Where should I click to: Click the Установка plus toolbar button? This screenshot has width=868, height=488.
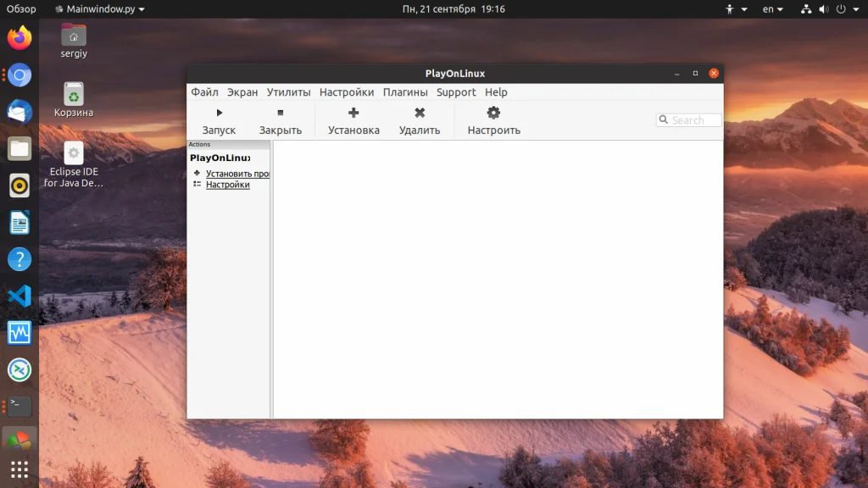click(353, 120)
